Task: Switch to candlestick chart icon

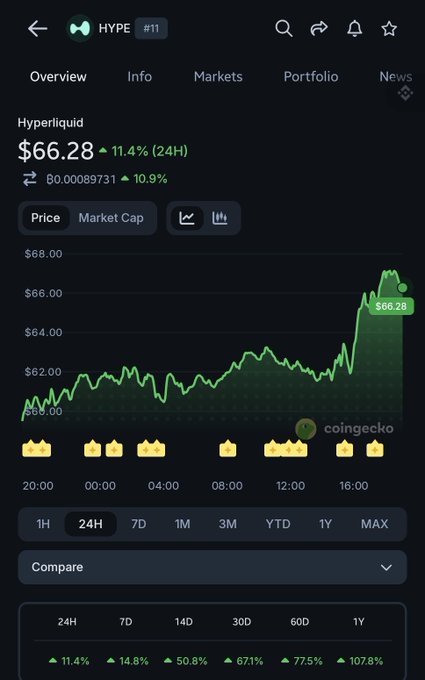Action: point(220,218)
